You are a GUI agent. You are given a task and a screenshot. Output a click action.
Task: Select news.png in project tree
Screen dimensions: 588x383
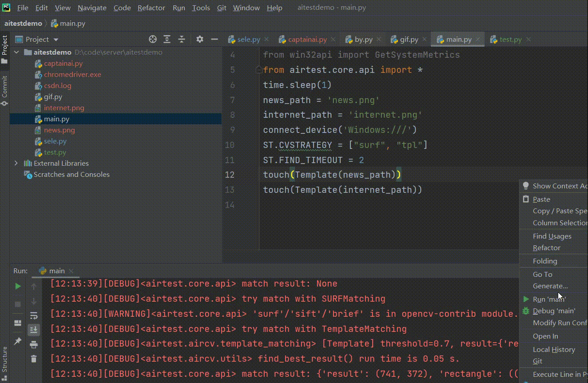[60, 130]
